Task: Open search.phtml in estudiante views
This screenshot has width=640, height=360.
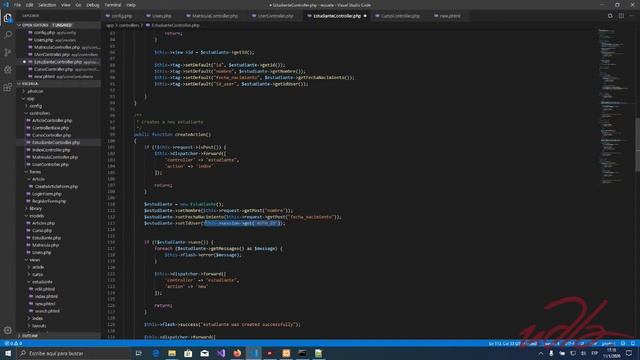Action: click(x=47, y=311)
